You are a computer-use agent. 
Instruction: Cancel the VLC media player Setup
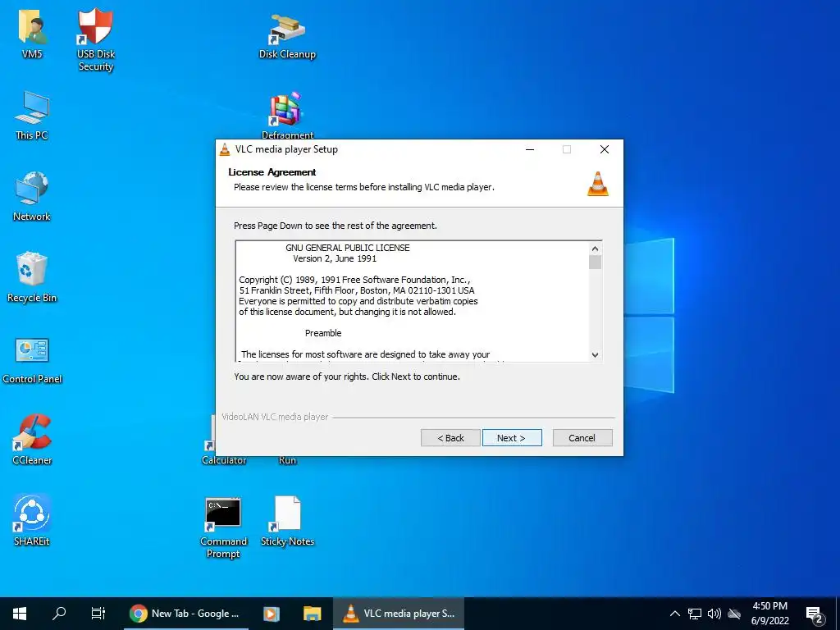pos(582,438)
